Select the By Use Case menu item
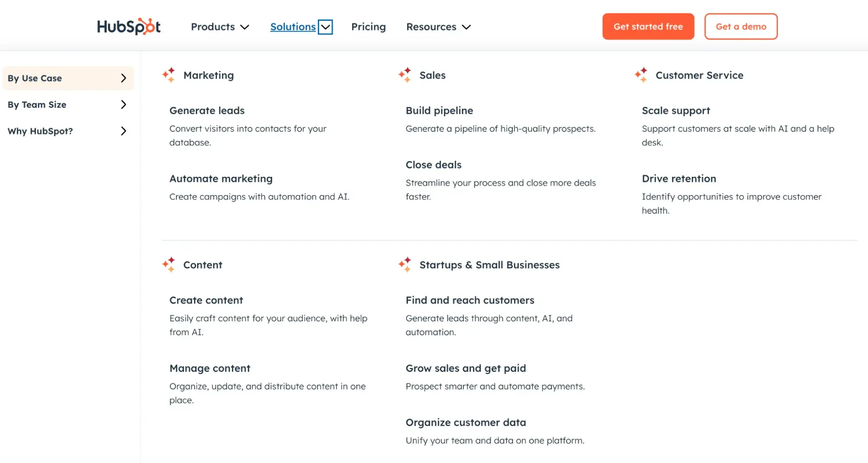Viewport: 868px width, 463px height. coord(68,78)
